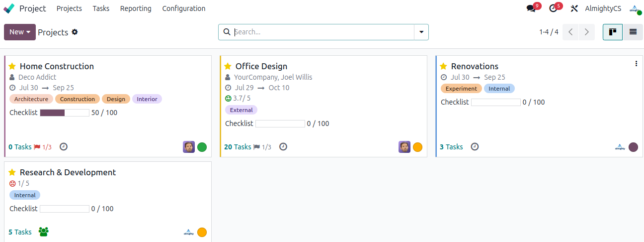The width and height of the screenshot is (644, 242).
Task: Click the debug tools wrench icon
Action: [x=574, y=8]
